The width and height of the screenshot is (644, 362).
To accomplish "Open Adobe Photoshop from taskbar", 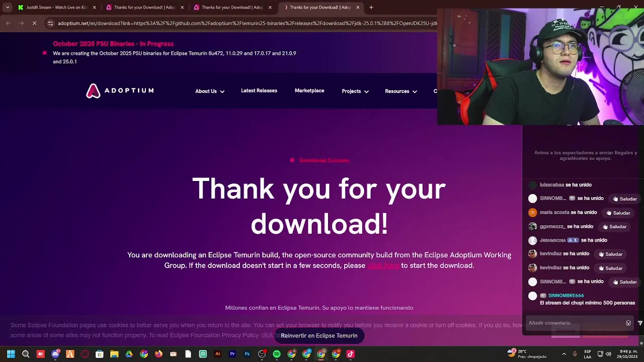I will coord(247,354).
